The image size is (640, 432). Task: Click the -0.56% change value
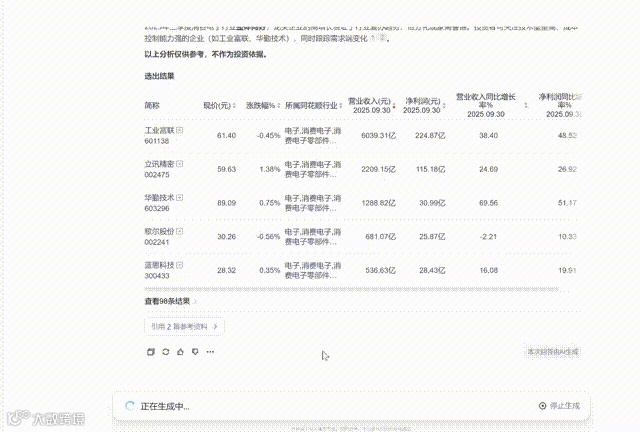point(269,236)
